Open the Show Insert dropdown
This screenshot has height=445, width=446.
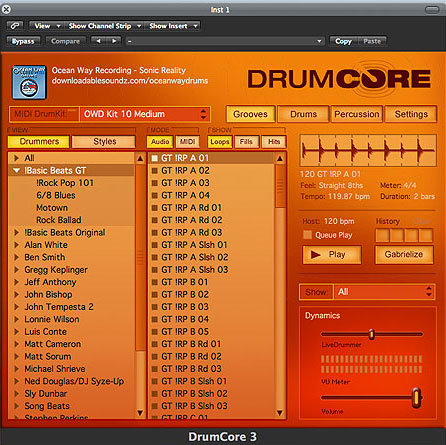(x=173, y=26)
